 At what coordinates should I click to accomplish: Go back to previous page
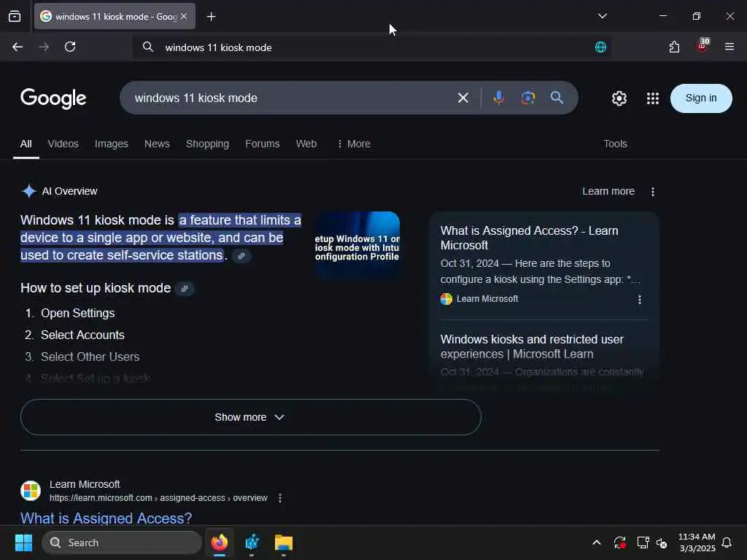coord(18,47)
